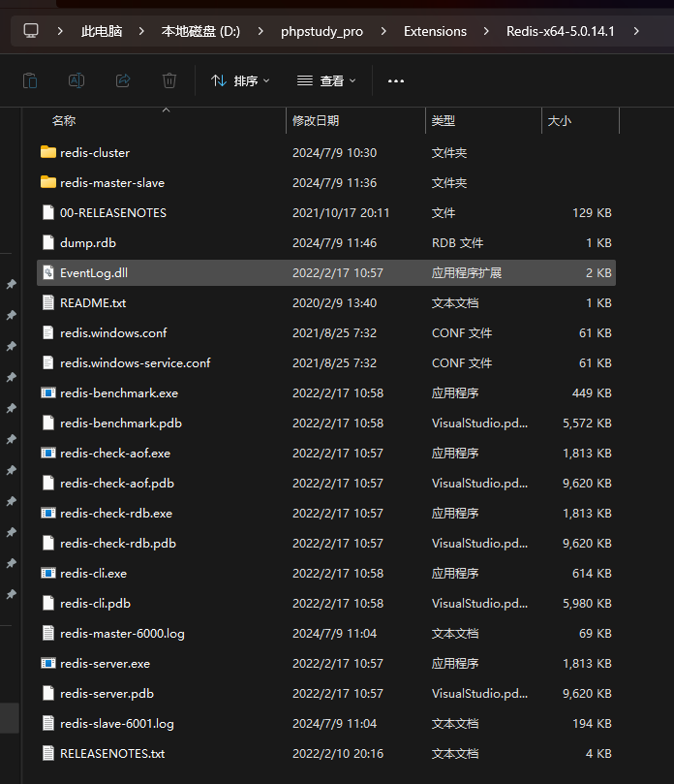Open the See more (three dots) menu

coord(396,81)
